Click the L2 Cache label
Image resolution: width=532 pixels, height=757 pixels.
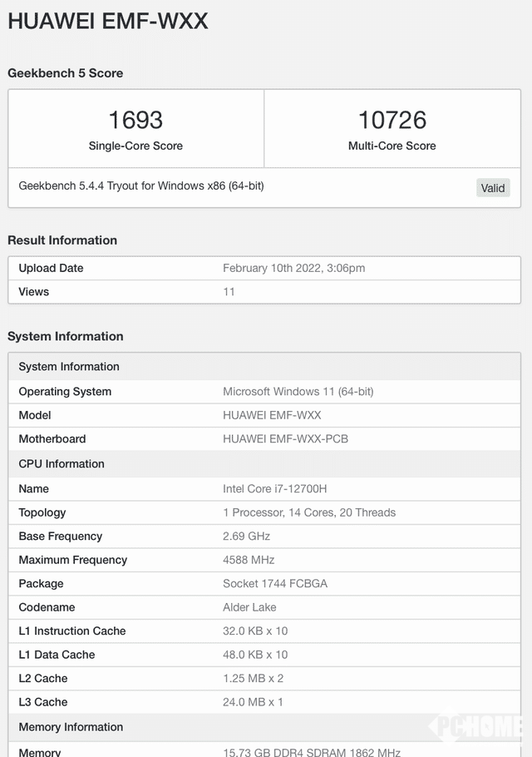43,678
